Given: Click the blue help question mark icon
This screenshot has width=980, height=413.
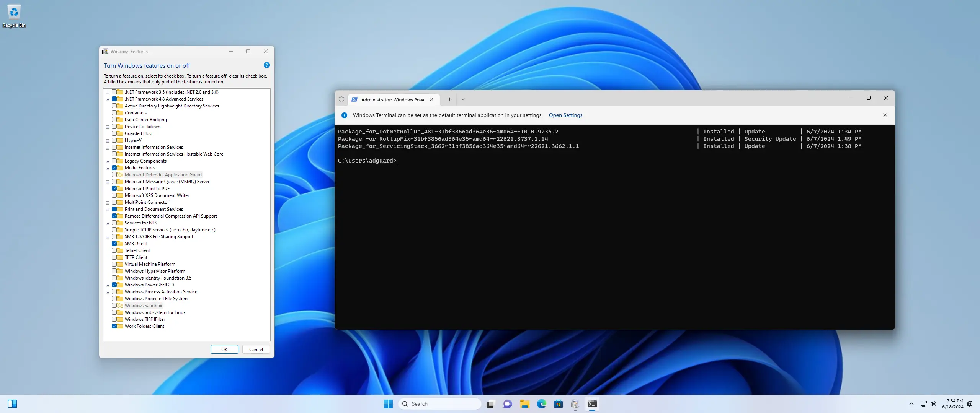Looking at the screenshot, I should (x=267, y=65).
